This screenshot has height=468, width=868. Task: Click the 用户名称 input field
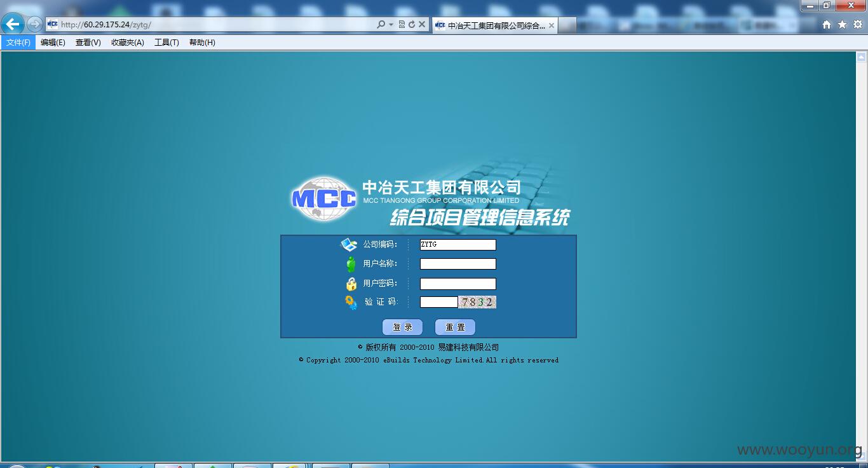(458, 264)
